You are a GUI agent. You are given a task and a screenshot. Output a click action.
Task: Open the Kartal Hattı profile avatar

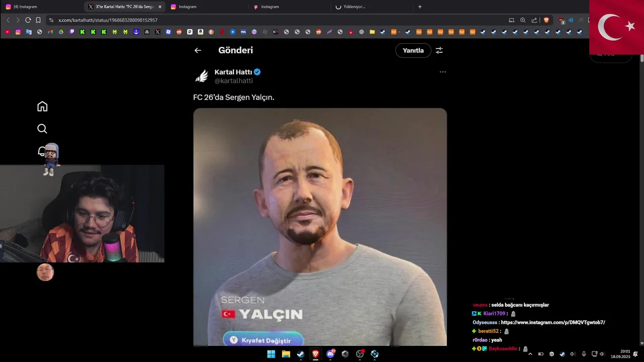202,76
